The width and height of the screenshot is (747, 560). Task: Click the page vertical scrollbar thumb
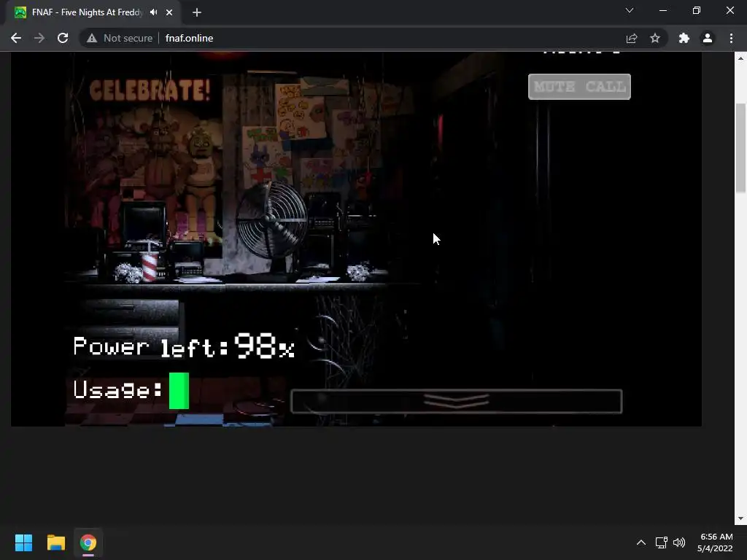pos(741,147)
